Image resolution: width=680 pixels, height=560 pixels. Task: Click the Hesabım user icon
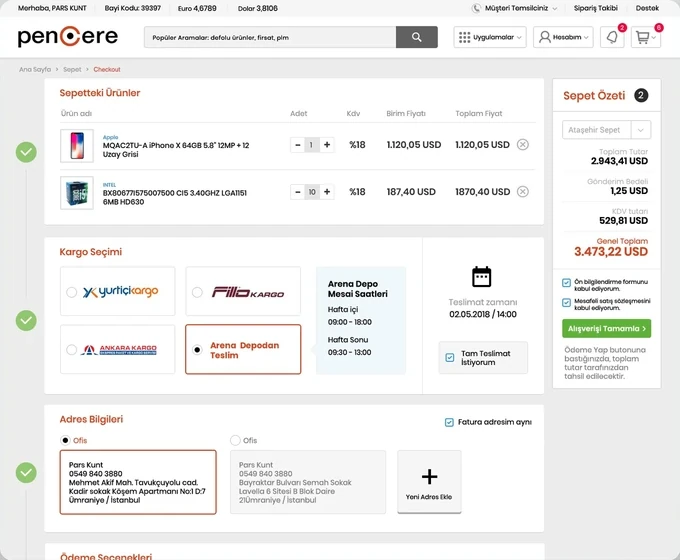click(544, 37)
